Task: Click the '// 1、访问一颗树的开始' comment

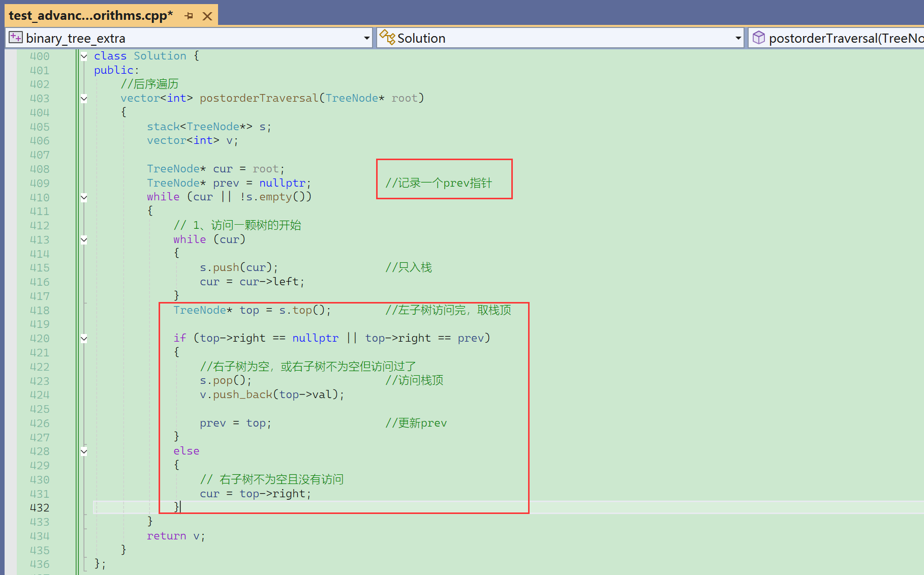Action: [237, 225]
